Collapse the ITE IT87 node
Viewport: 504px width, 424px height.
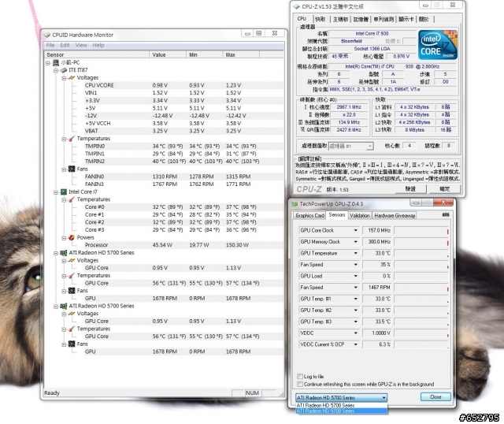coord(56,70)
